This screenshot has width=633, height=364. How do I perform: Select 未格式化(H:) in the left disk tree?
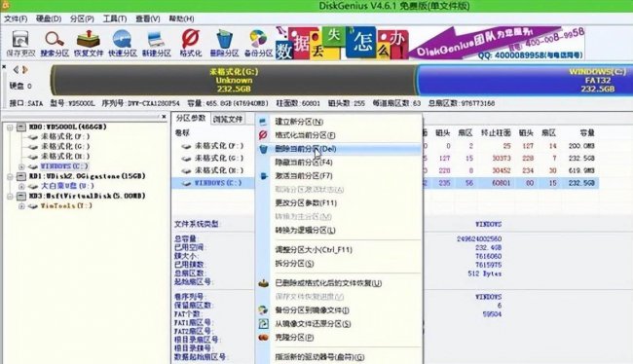65,156
